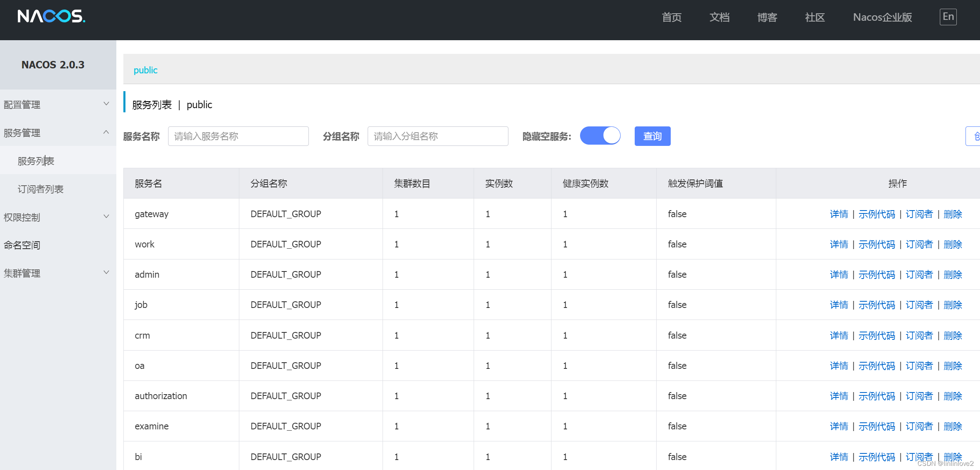Focus the service name input field

pyautogui.click(x=238, y=136)
